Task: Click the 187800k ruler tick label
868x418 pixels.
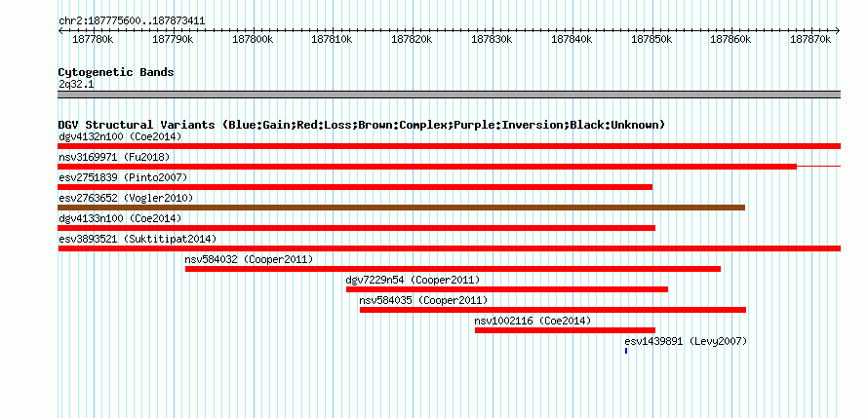Action: [x=253, y=39]
